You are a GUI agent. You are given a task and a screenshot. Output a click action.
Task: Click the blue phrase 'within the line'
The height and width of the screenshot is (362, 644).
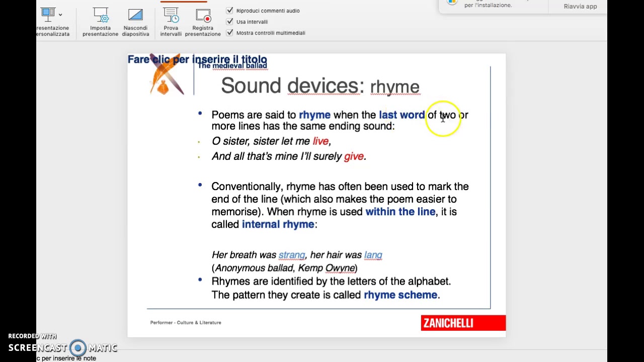coord(400,212)
